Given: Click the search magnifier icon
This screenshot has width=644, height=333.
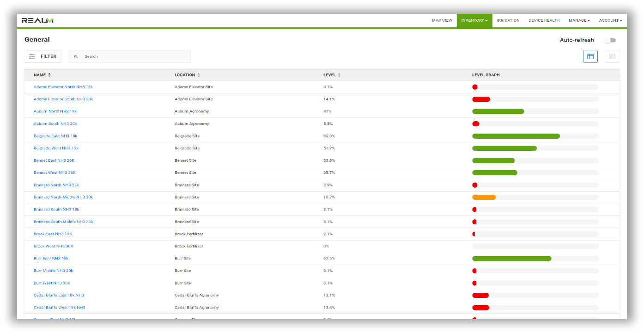Looking at the screenshot, I should (76, 56).
